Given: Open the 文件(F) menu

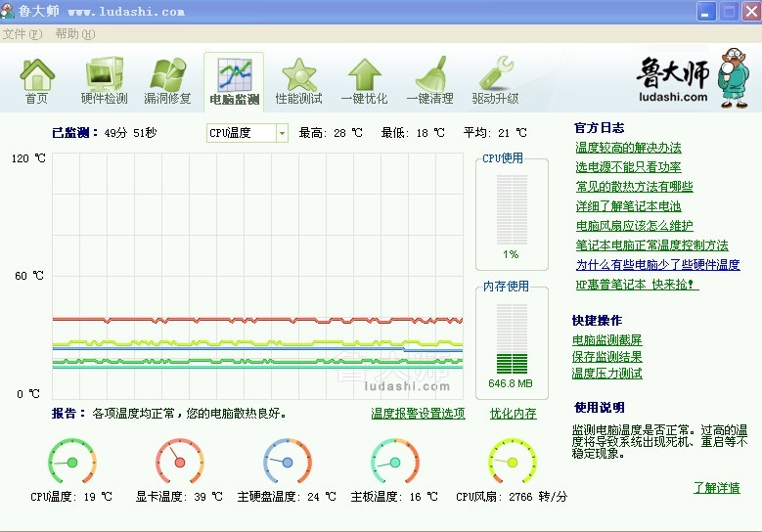Looking at the screenshot, I should click(22, 34).
